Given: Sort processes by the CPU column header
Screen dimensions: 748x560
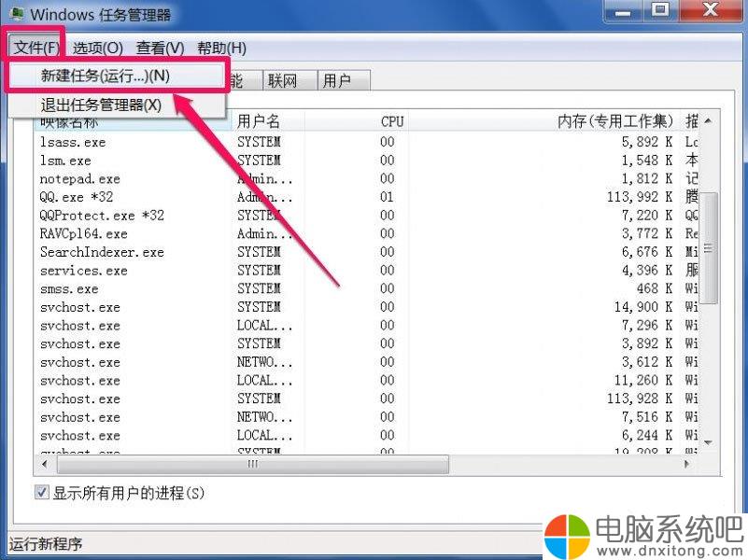Looking at the screenshot, I should pos(357,121).
